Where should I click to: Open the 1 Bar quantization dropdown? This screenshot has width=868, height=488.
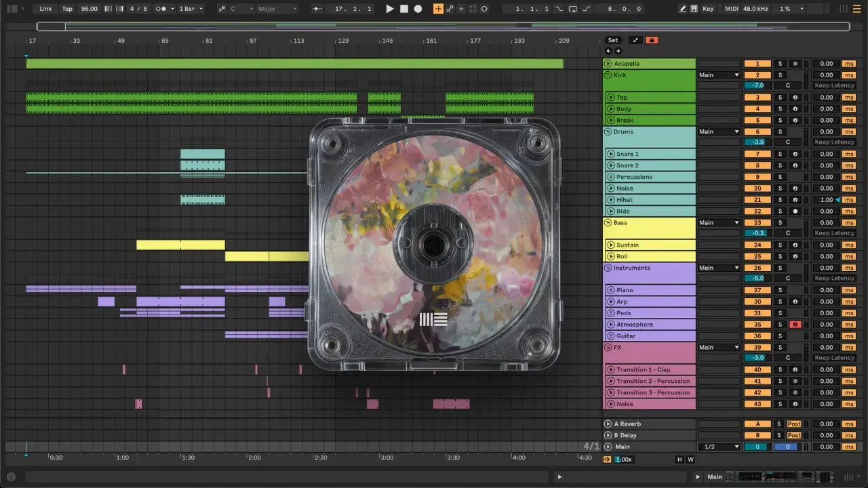tap(191, 9)
